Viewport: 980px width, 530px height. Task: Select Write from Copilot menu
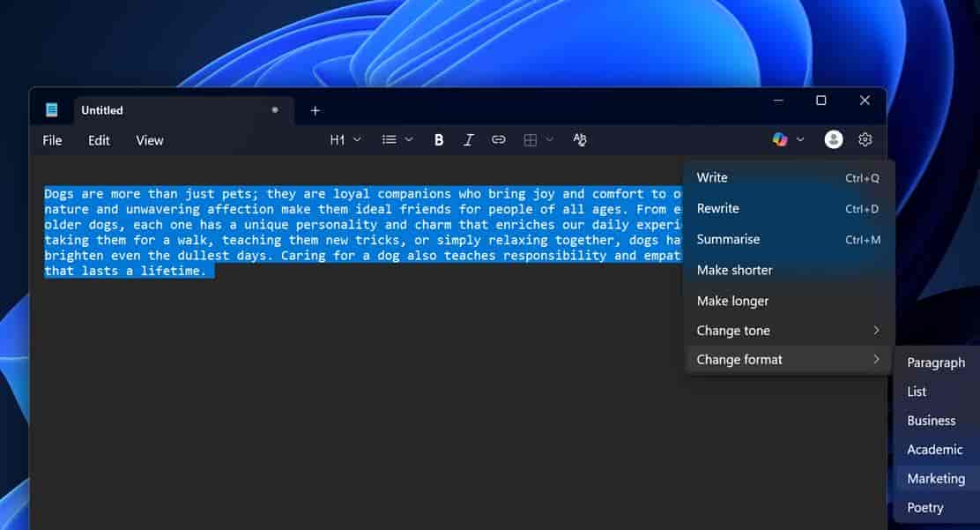tap(788, 178)
